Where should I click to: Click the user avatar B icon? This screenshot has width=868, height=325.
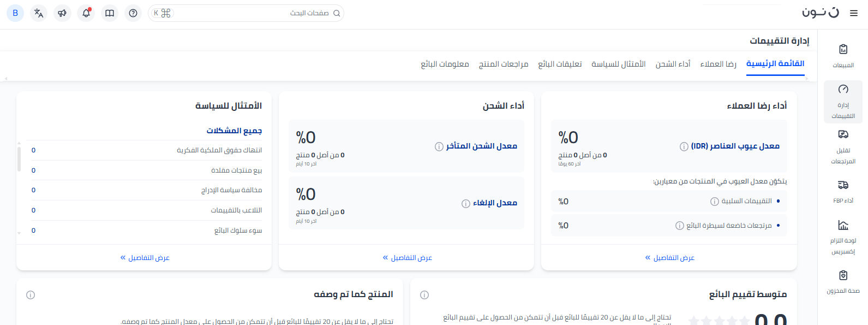[x=15, y=13]
